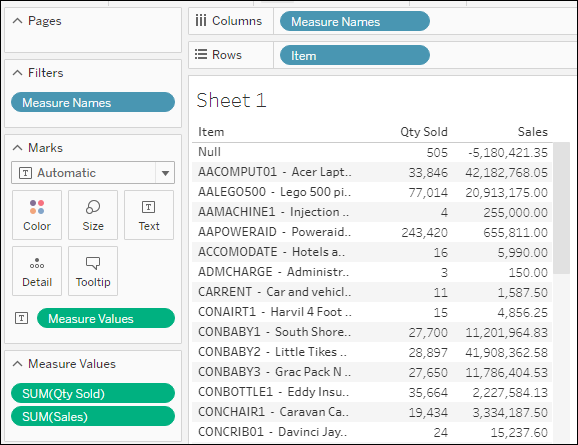This screenshot has height=445, width=578.
Task: Click the text icon beside Measure Values pill
Action: coord(21,318)
